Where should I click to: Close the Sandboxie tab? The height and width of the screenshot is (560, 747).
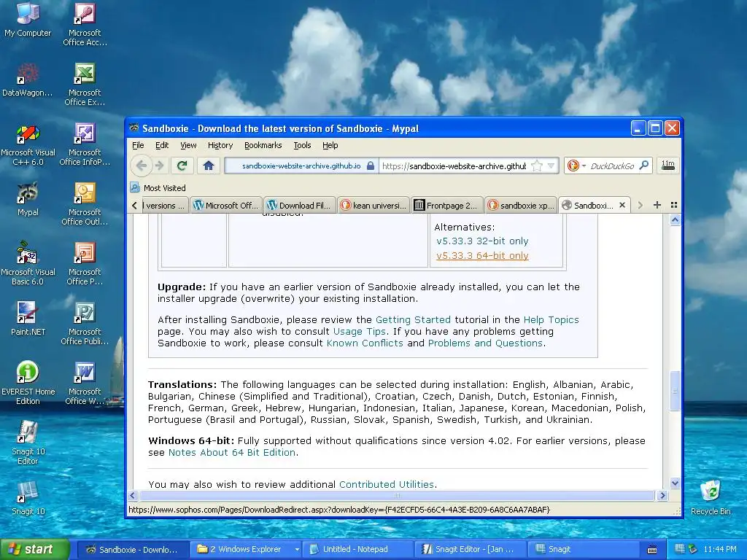pyautogui.click(x=622, y=205)
